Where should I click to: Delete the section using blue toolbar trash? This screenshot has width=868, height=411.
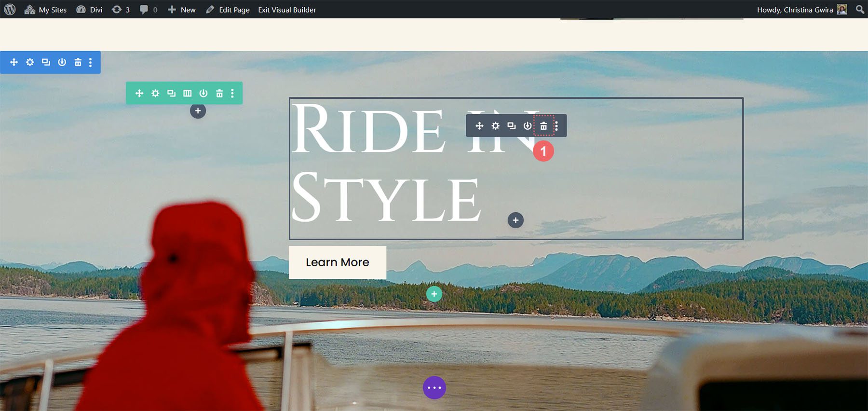point(78,62)
